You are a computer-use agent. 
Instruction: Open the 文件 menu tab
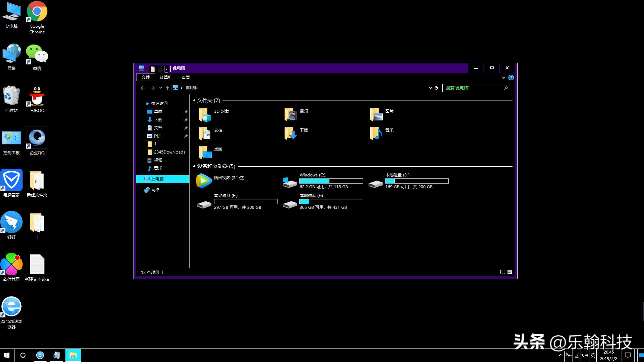[x=146, y=77]
